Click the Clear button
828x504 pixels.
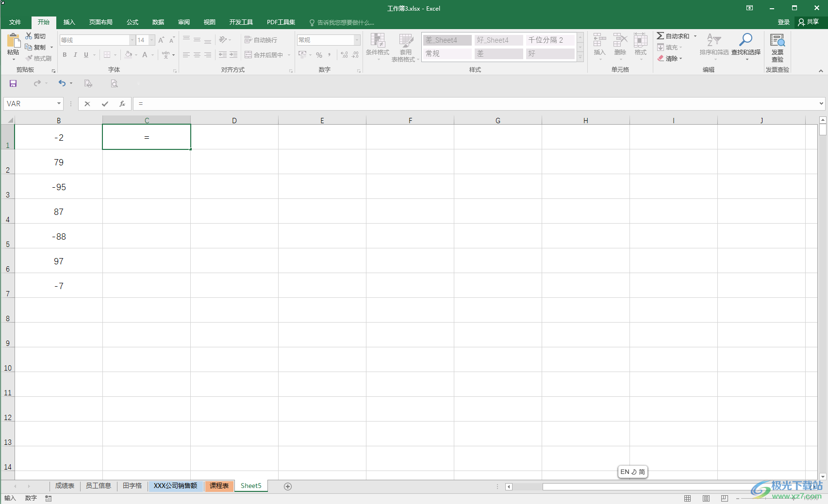click(x=670, y=58)
